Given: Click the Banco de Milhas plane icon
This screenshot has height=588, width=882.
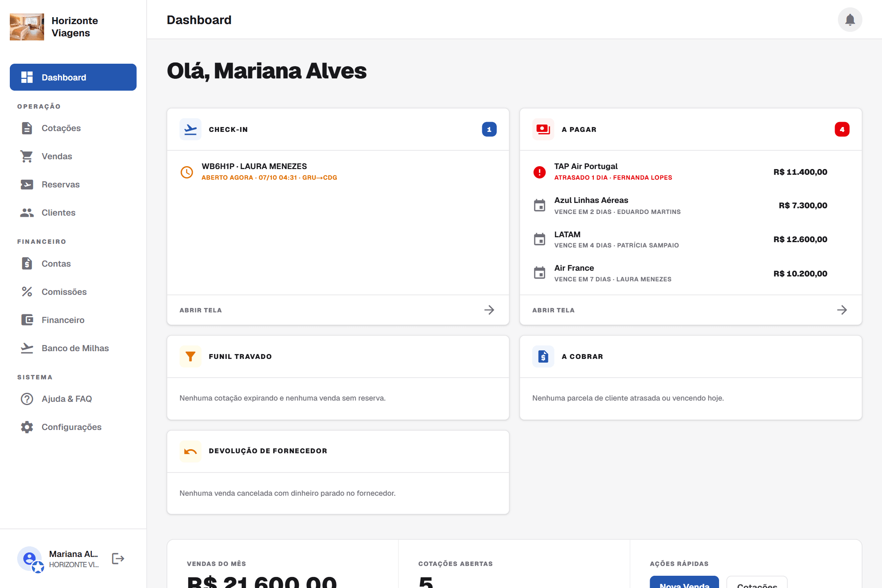Looking at the screenshot, I should click(x=27, y=348).
